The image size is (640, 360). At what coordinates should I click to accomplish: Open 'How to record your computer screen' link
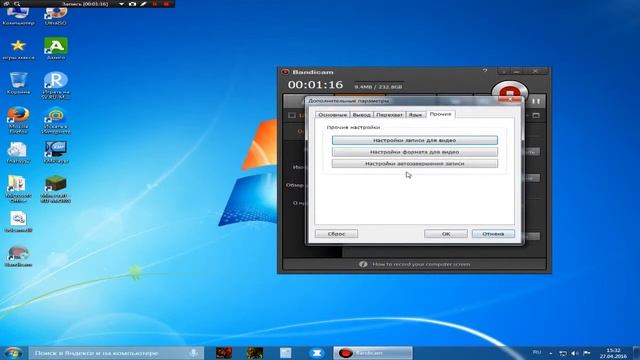coord(421,264)
